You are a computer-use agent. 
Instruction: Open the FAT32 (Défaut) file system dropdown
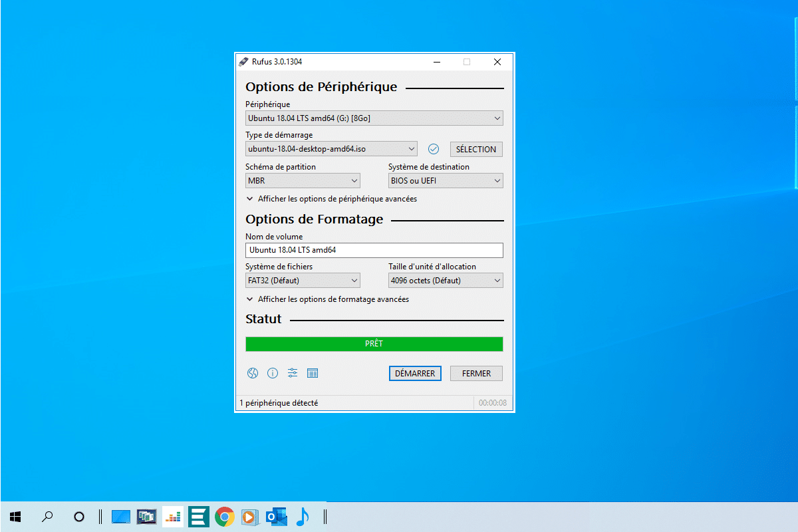tap(303, 281)
